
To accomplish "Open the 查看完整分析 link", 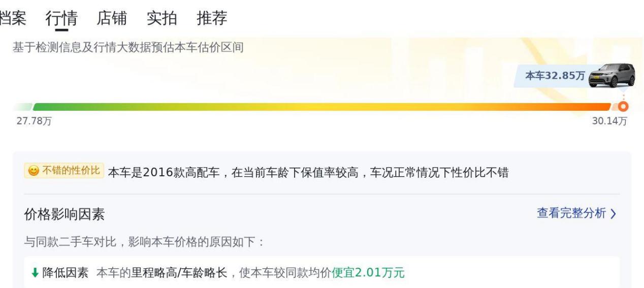I will [x=571, y=213].
